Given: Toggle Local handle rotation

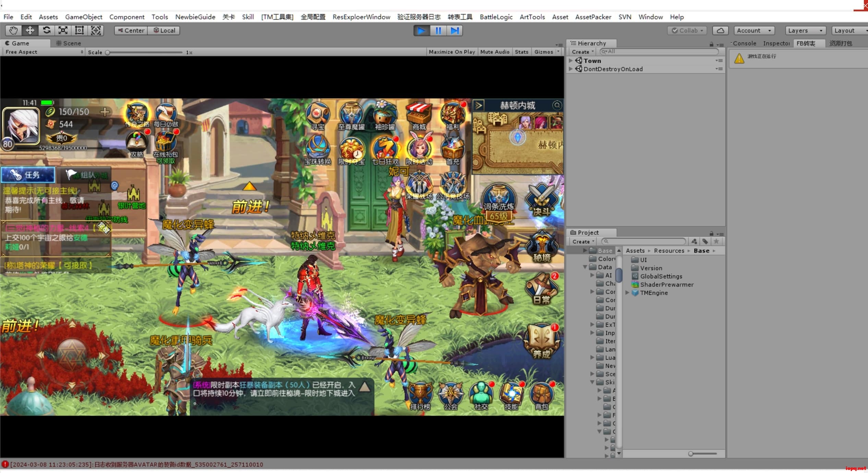Looking at the screenshot, I should pyautogui.click(x=164, y=31).
